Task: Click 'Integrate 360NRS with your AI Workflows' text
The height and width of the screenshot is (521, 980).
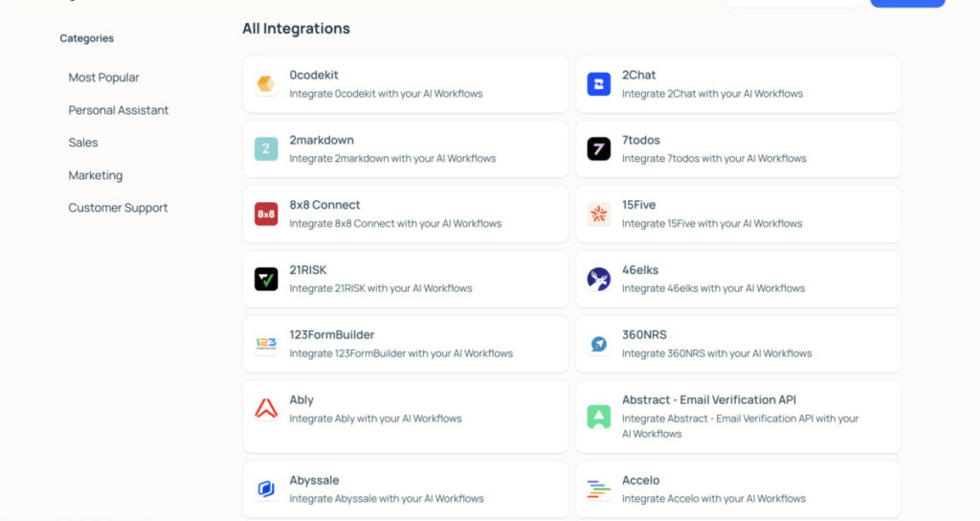Action: coord(717,353)
